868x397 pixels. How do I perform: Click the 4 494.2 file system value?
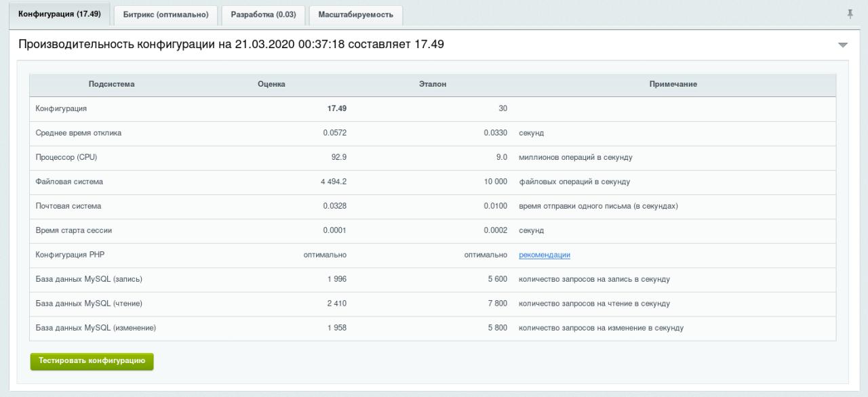pos(334,182)
